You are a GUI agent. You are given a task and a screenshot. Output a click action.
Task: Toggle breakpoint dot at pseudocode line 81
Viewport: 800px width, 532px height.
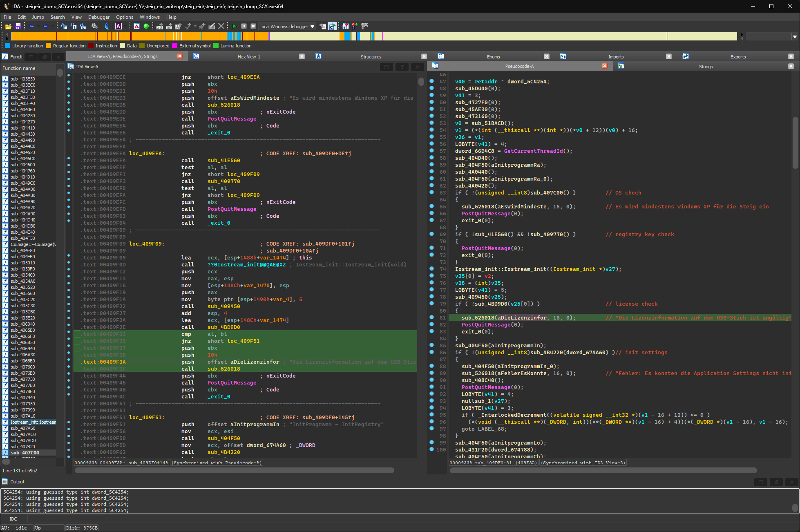[431, 317]
